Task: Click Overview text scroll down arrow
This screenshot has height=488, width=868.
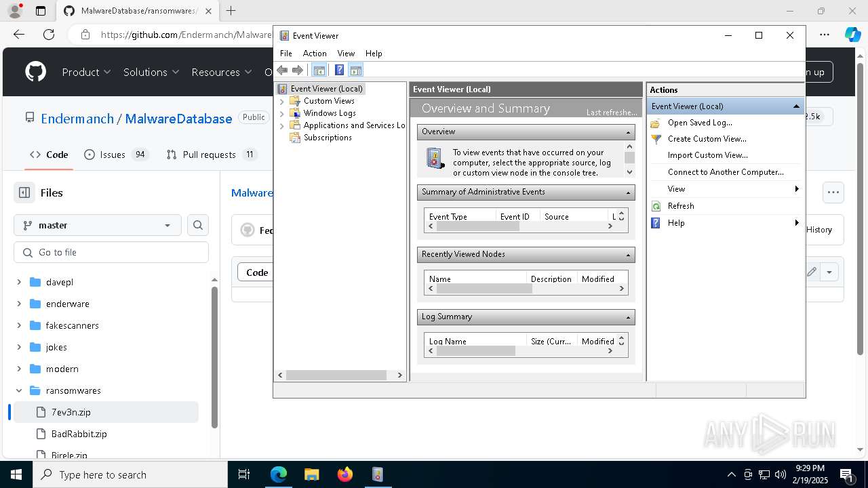Action: (629, 172)
